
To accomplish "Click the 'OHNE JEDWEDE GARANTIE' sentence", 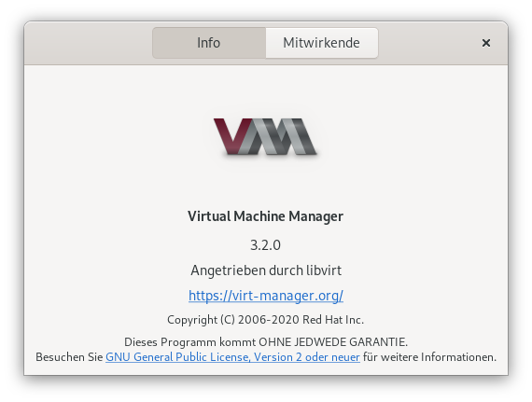I will pos(266,342).
